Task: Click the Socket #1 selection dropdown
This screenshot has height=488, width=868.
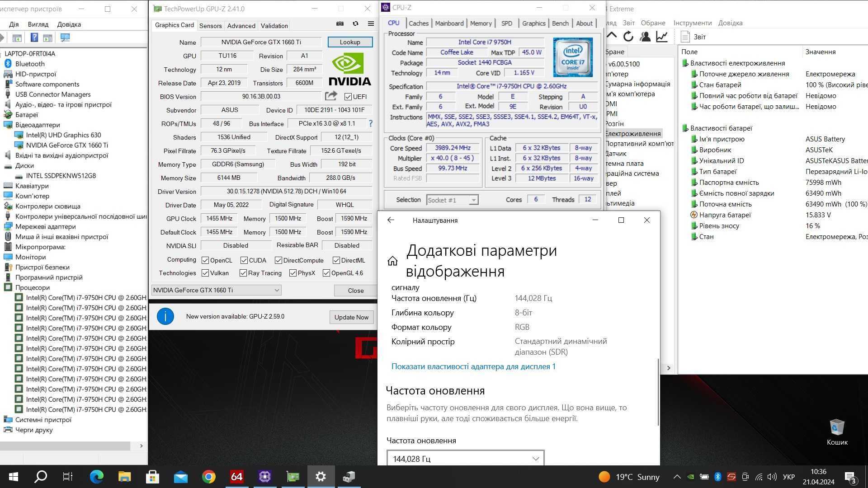Action: tap(451, 200)
